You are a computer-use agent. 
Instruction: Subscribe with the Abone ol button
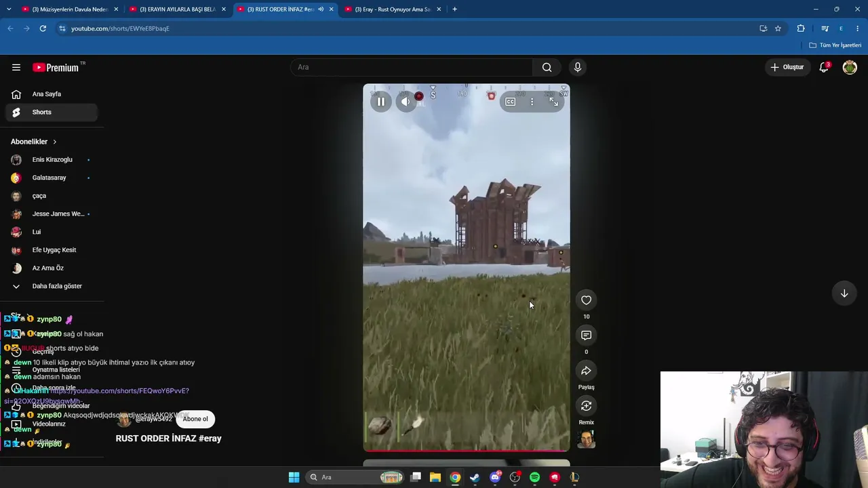point(195,419)
